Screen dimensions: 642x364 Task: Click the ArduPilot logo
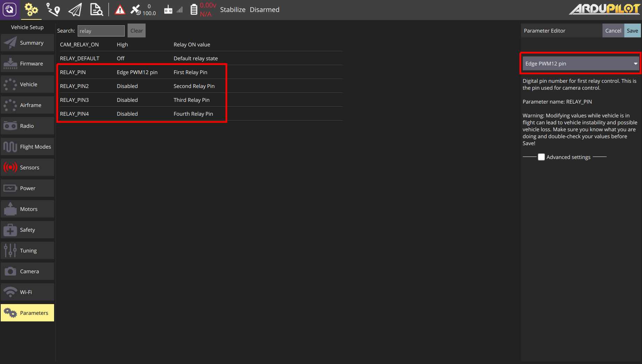point(605,9)
